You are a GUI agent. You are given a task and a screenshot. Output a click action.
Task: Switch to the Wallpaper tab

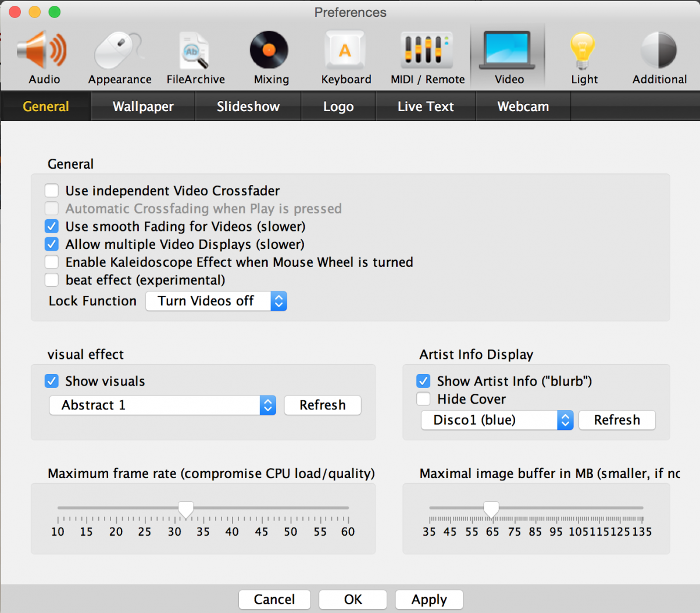(143, 106)
